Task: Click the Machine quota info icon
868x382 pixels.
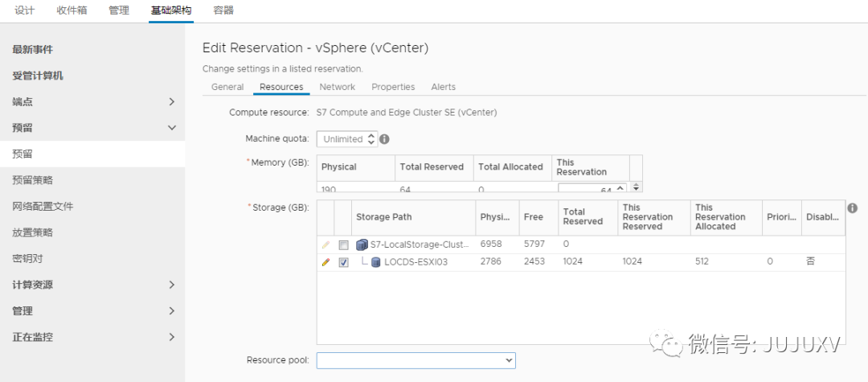Action: (x=384, y=139)
